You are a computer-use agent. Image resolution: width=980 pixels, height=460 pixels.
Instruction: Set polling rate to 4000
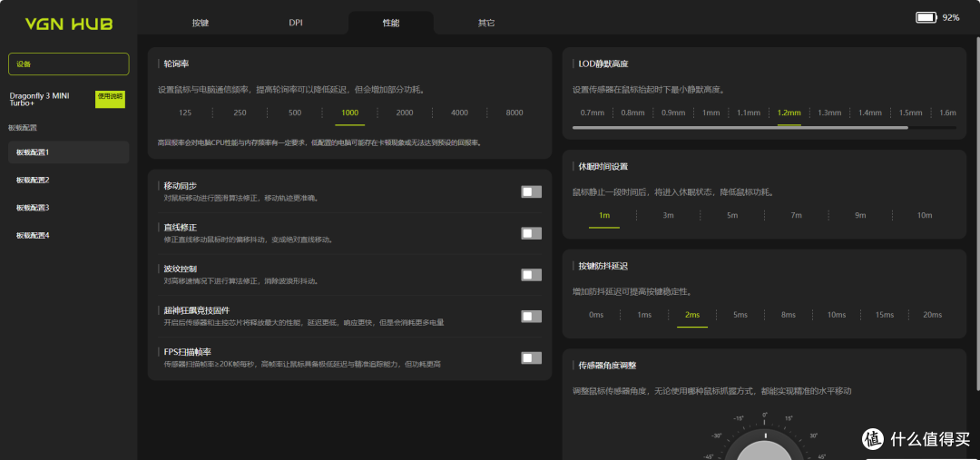pyautogui.click(x=459, y=113)
